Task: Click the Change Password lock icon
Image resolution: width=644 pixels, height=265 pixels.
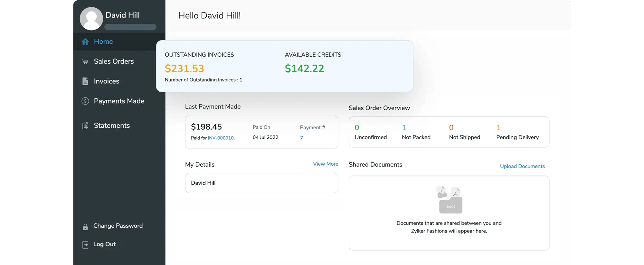Action: pos(85,227)
